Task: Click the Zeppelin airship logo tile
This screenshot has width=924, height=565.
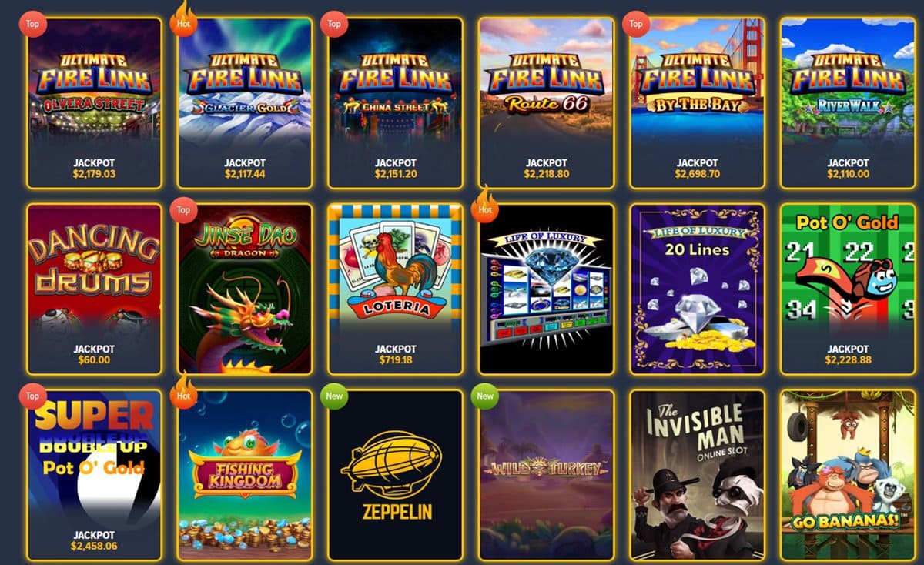Action: pyautogui.click(x=396, y=476)
